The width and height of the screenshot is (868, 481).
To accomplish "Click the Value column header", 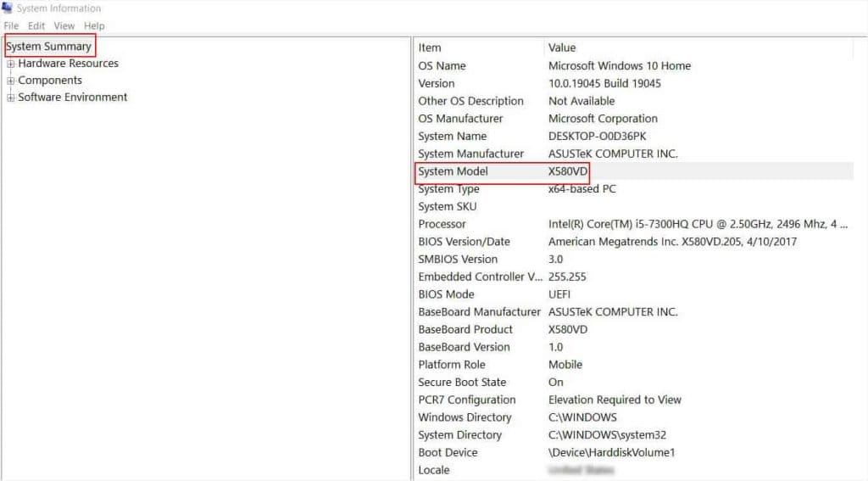I will (562, 48).
